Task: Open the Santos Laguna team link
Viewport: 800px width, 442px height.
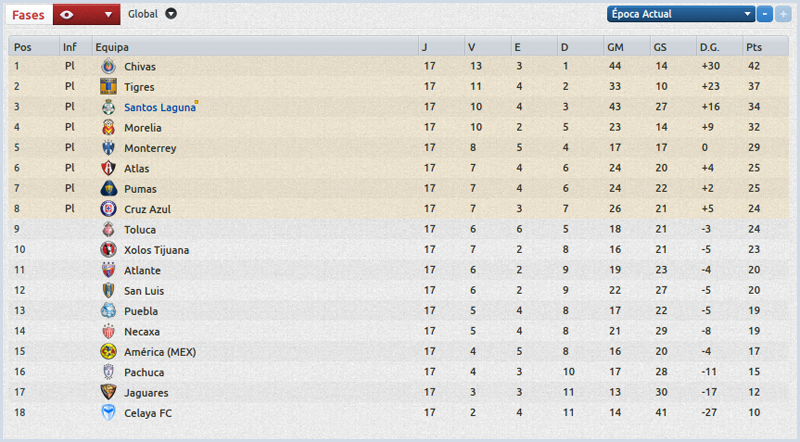Action: click(x=159, y=107)
